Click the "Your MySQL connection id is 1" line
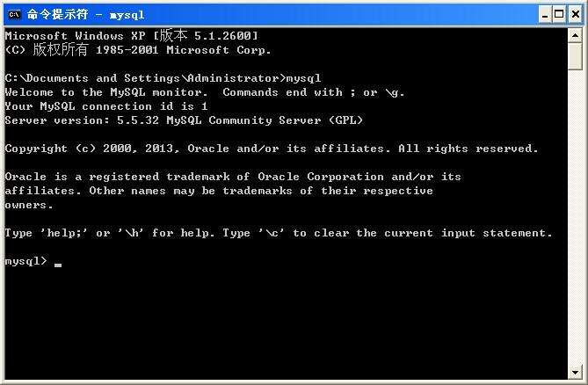This screenshot has height=385, width=588. [105, 106]
